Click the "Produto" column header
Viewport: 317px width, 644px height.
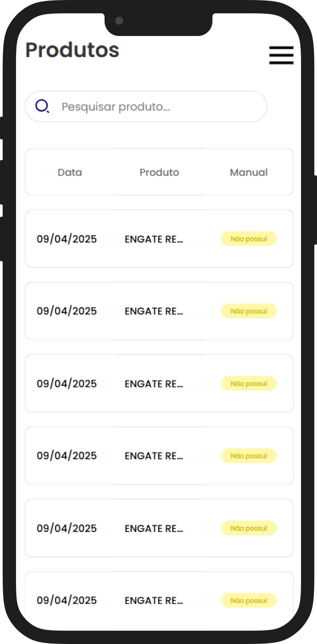pyautogui.click(x=159, y=172)
